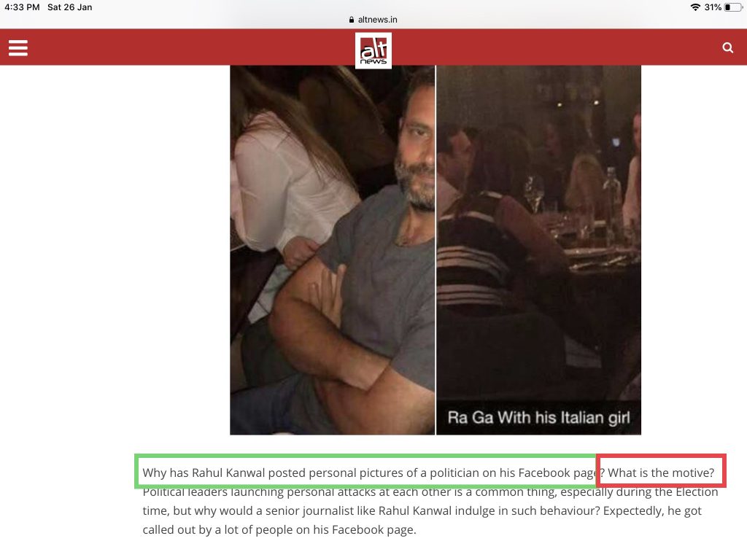Tap the Wi-Fi status icon
The height and width of the screenshot is (560, 747).
click(x=695, y=7)
